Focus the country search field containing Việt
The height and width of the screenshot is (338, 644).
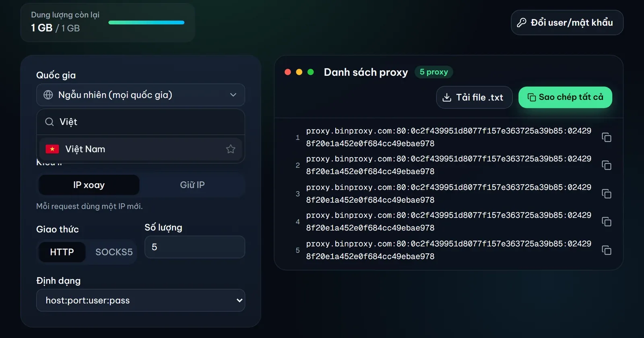(x=140, y=122)
